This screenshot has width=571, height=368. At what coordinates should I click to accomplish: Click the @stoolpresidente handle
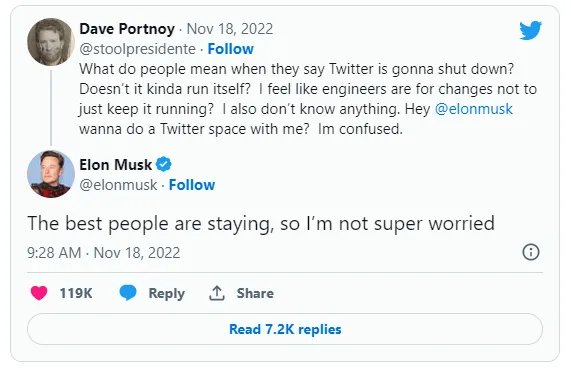pos(138,49)
